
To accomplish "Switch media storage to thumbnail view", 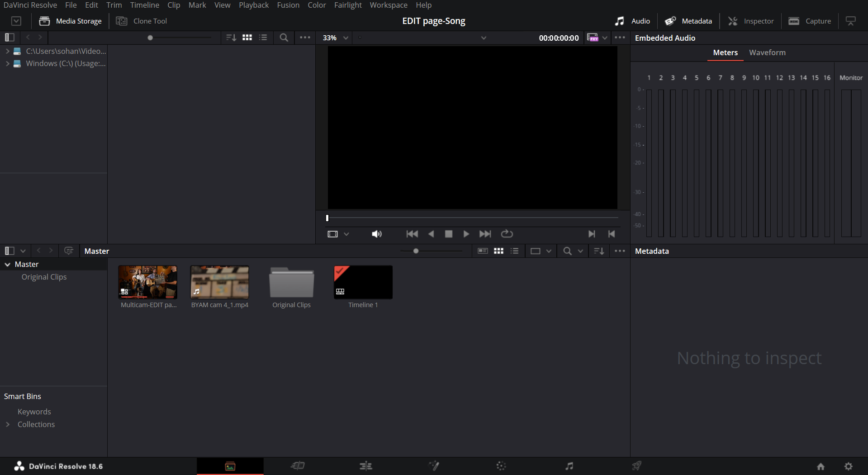I will 247,38.
